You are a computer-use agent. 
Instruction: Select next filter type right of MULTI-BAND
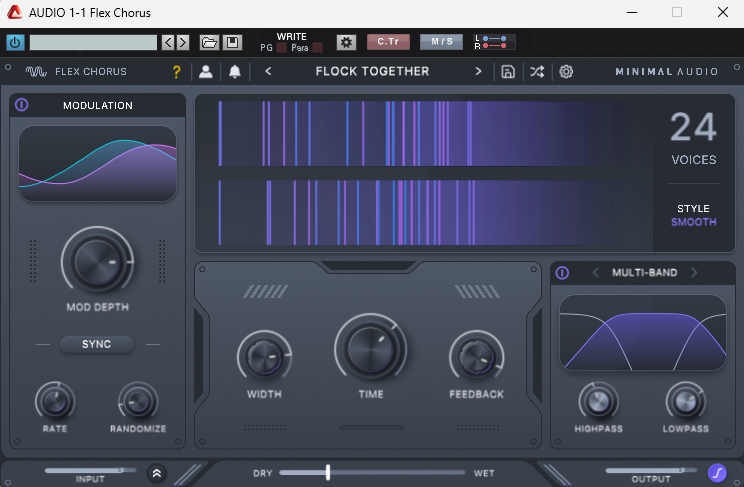point(694,272)
